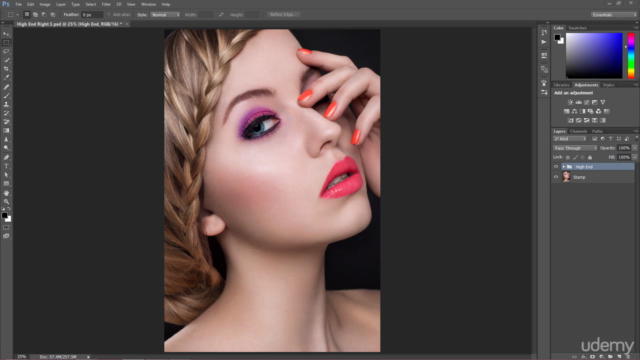The height and width of the screenshot is (360, 640).
Task: Expand the High End group arrow
Action: pyautogui.click(x=564, y=167)
